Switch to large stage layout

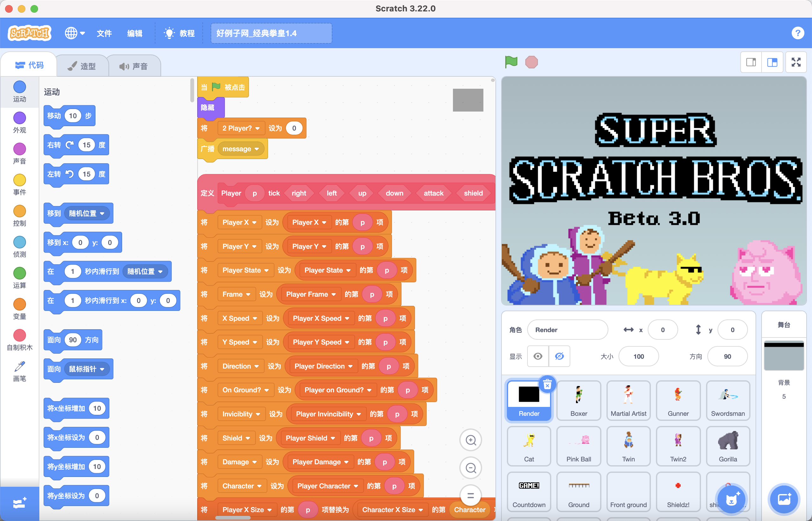pos(772,62)
